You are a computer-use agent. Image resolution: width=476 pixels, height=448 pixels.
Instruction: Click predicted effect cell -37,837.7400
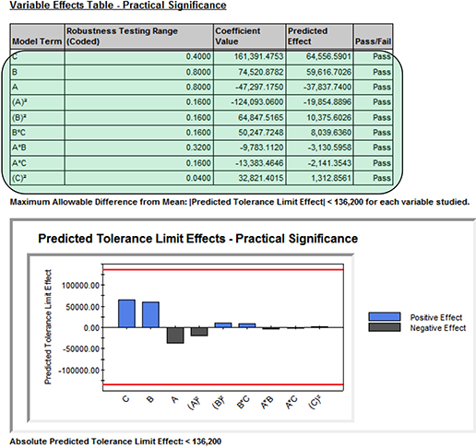319,88
